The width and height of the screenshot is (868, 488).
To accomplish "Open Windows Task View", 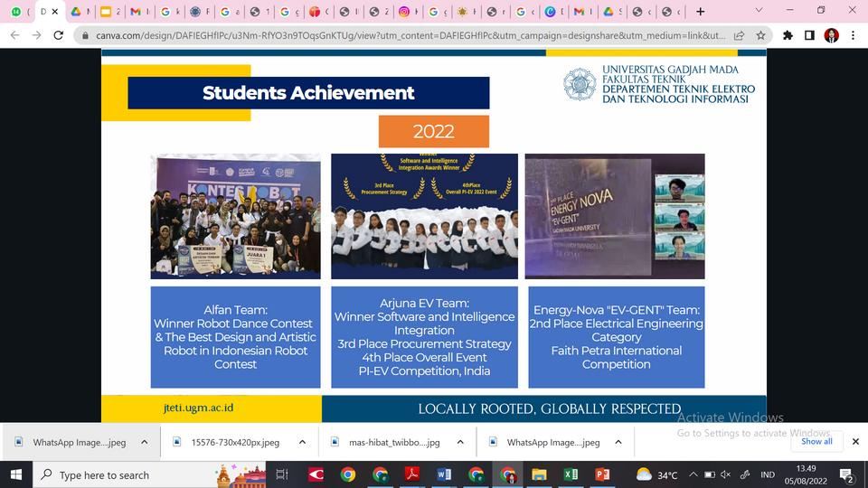I will [282, 474].
